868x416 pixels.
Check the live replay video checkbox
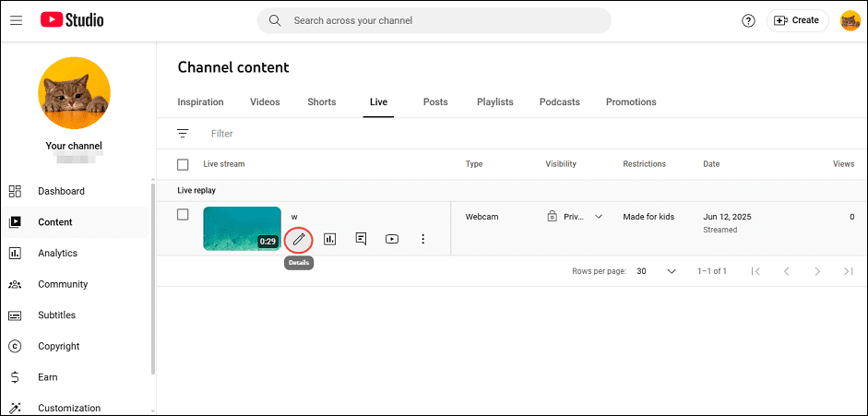[183, 215]
